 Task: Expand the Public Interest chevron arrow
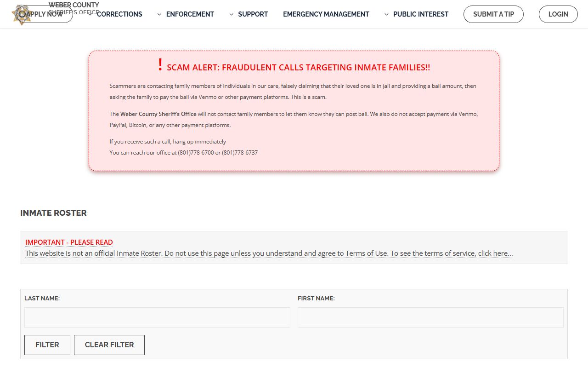click(387, 14)
